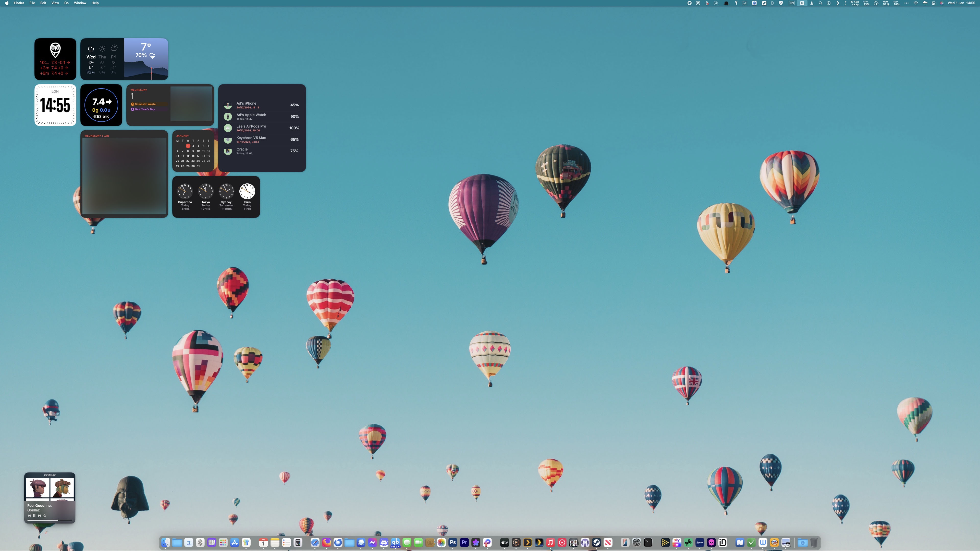The width and height of the screenshot is (980, 551).
Task: Expand hidden menu bar items chevron
Action: point(838,3)
